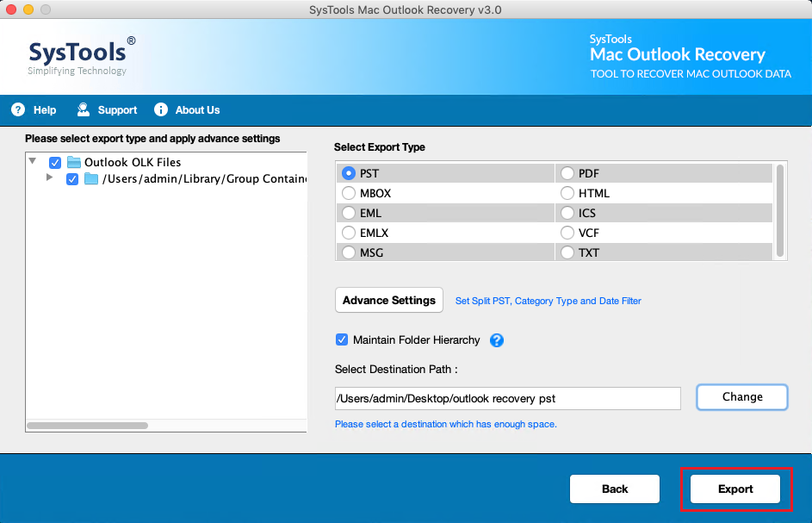Select PDF export type
This screenshot has width=812, height=523.
[x=567, y=173]
